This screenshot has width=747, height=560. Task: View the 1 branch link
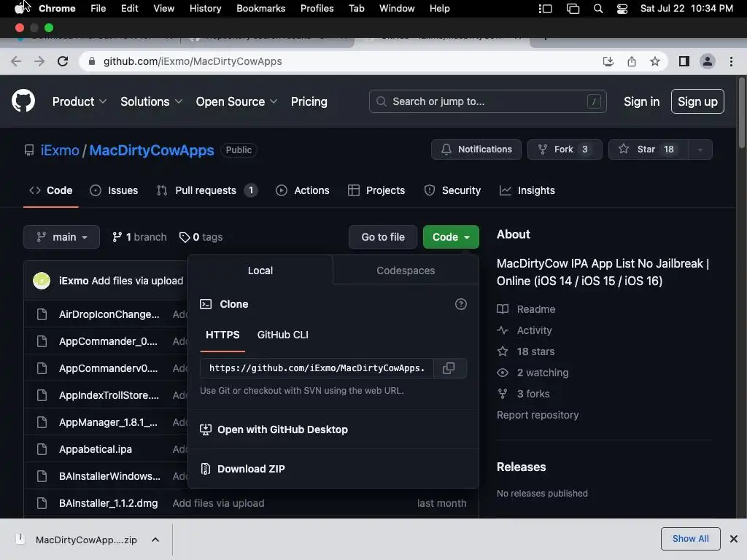click(139, 237)
